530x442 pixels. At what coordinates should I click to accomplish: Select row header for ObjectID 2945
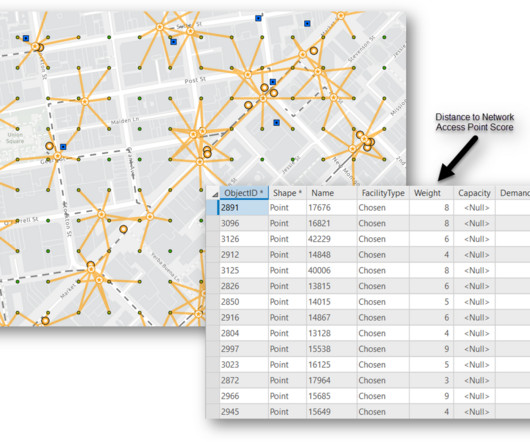coord(213,412)
